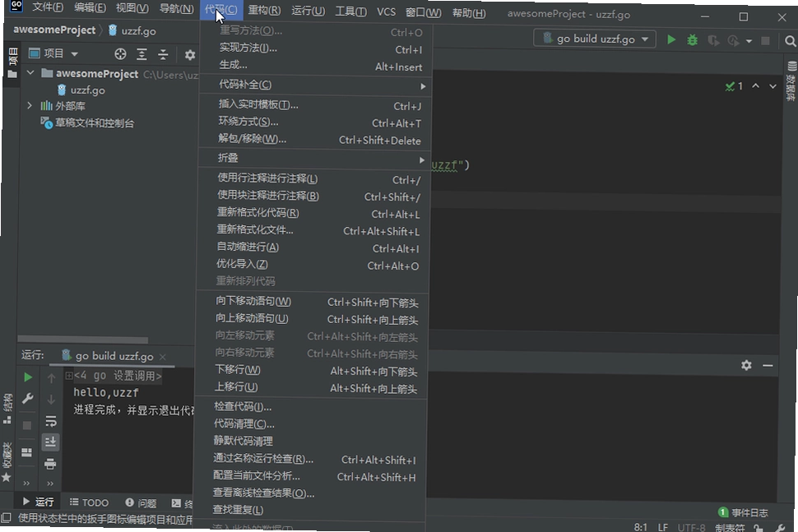Open the Event Log
798x532 pixels.
(x=743, y=512)
